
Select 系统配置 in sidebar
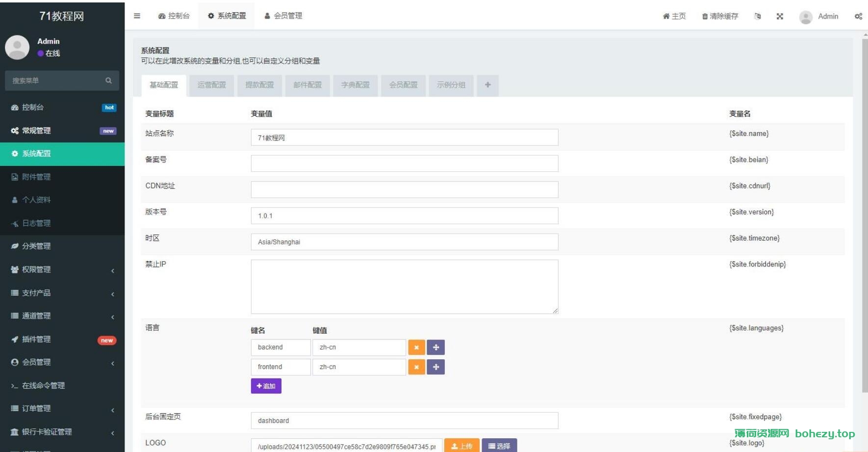tap(62, 154)
